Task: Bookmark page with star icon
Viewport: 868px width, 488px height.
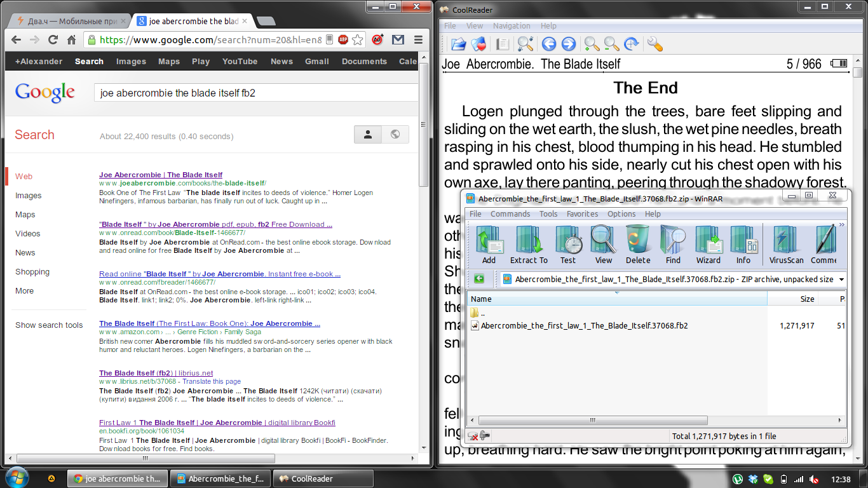Action: [358, 39]
